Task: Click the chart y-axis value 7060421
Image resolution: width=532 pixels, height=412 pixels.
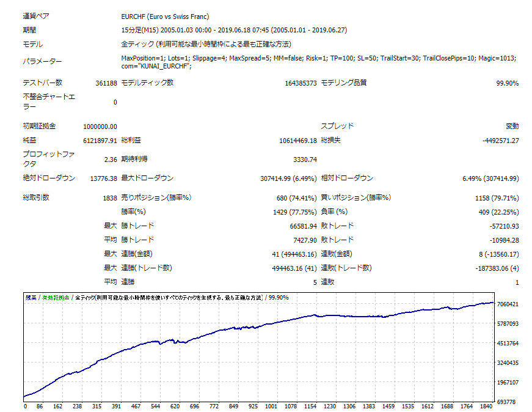Action: pos(508,304)
